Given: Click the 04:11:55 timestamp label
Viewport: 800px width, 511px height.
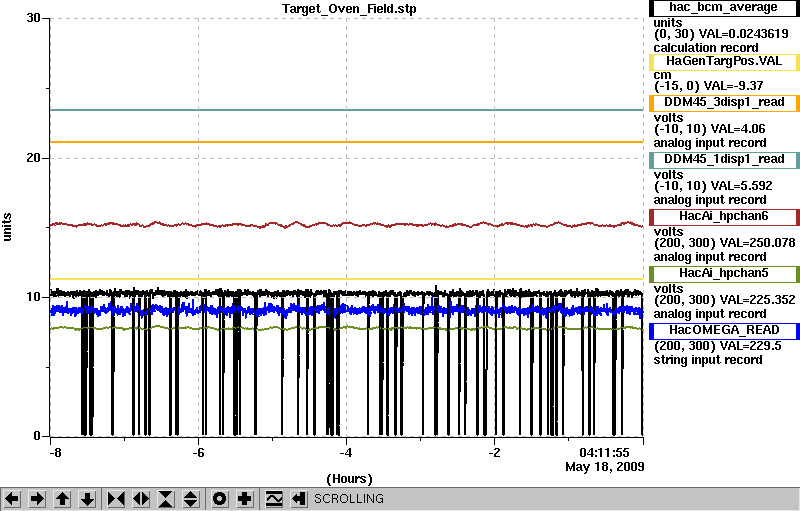Looking at the screenshot, I should pos(604,453).
